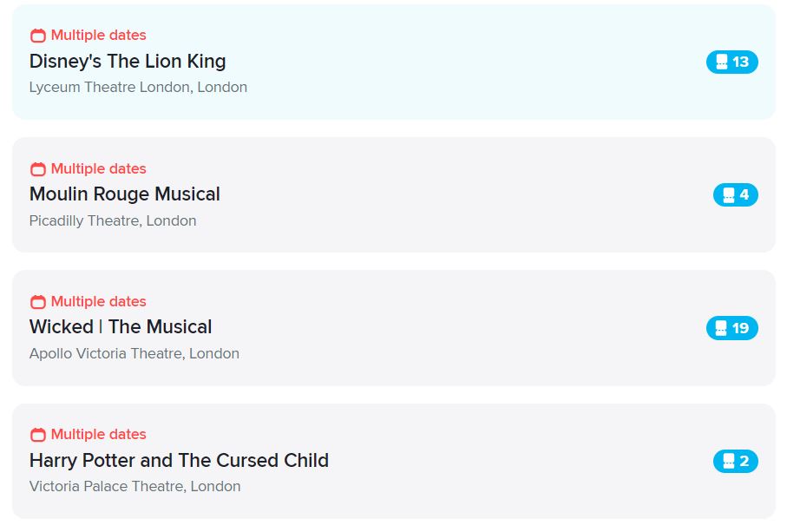Viewport: 787px width, 532px height.
Task: Click the ticket icon showing 13 for Lion King
Action: point(731,62)
